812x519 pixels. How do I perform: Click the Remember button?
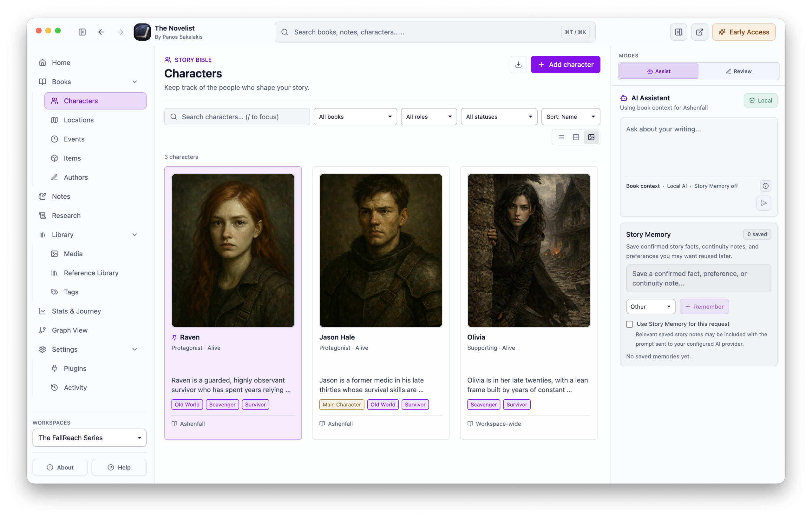click(704, 307)
